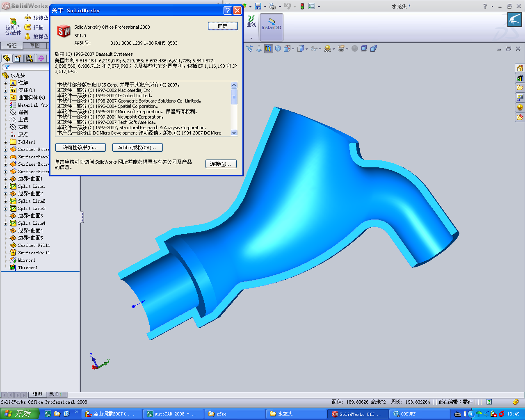Image resolution: width=525 pixels, height=420 pixels.
Task: Click the Adobe 版权 (Copyright) button
Action: (137, 147)
